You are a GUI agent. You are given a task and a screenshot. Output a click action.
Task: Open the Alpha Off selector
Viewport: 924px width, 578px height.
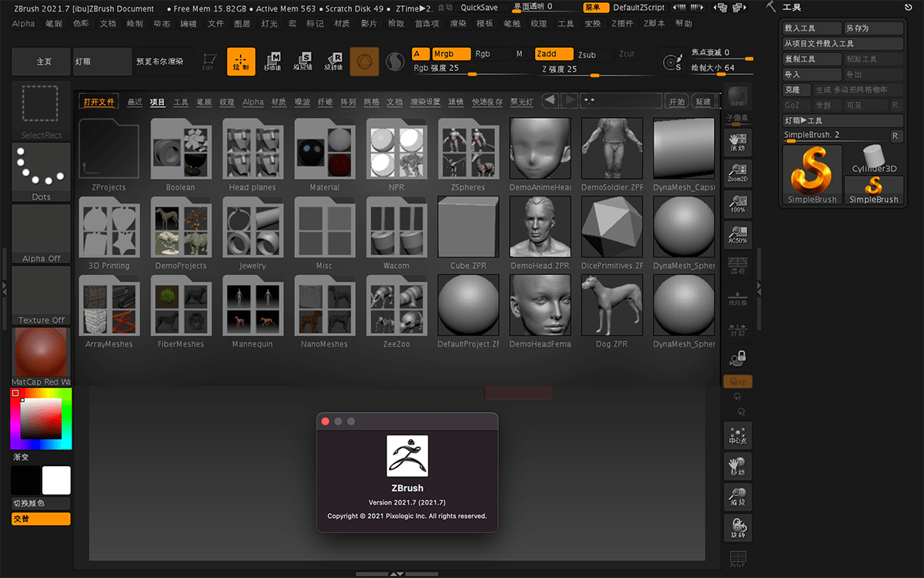click(41, 234)
